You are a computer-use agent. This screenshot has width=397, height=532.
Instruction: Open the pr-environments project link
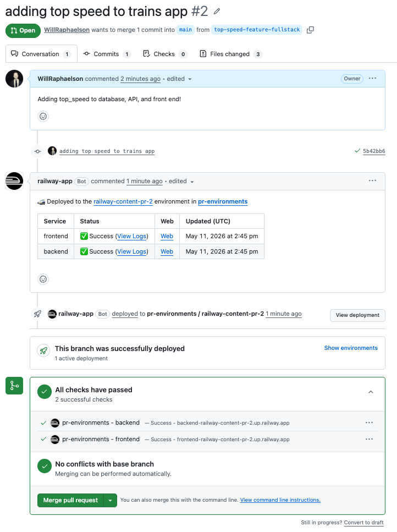223,201
